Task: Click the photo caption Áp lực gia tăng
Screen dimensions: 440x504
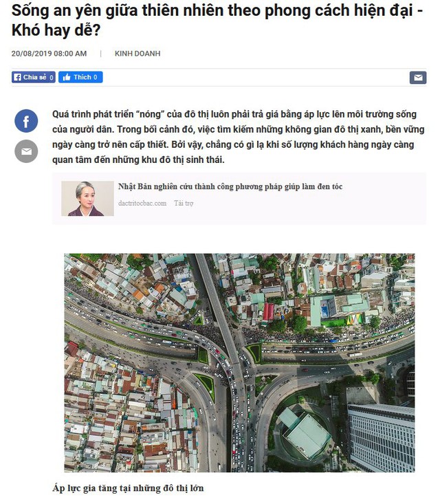Action: click(x=128, y=488)
